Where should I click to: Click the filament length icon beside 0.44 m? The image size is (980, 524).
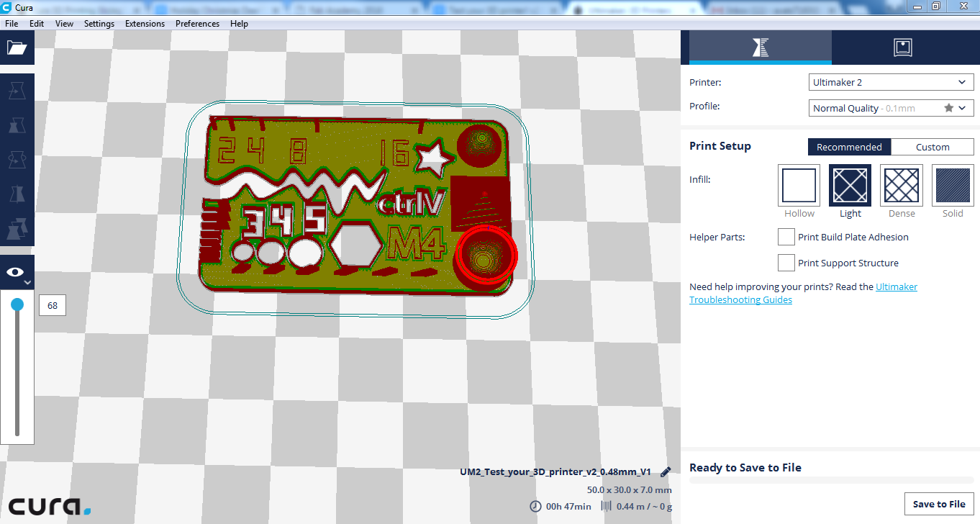coord(606,506)
